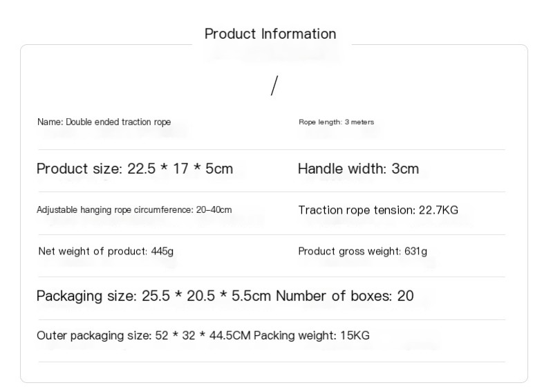Viewport: 533px width, 392px height.
Task: Click Outer packaging size: 52 * 32 * 44.5CM
Action: tap(144, 335)
